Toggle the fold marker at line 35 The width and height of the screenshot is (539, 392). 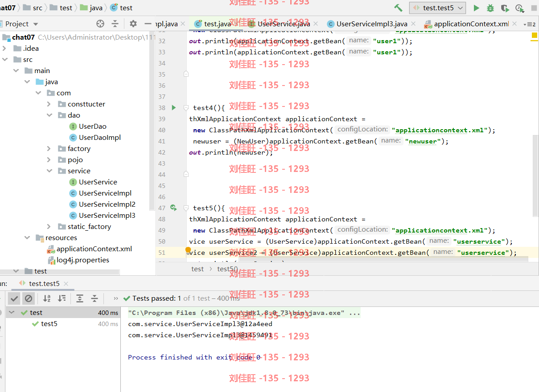pyautogui.click(x=186, y=74)
